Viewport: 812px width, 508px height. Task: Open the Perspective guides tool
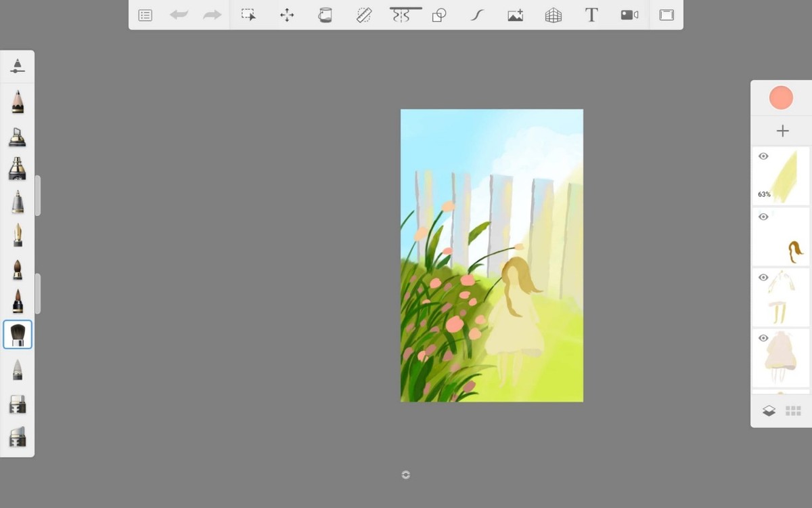pos(554,15)
